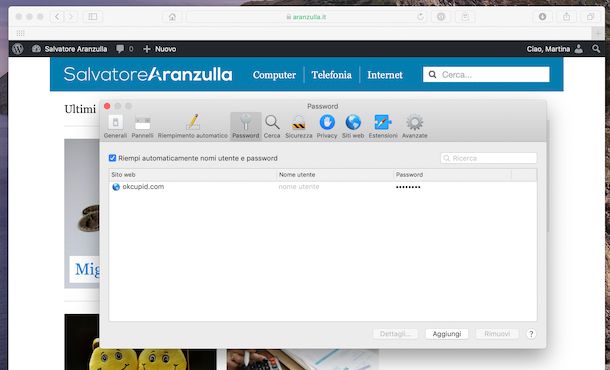
Task: Select the Estensioni preferences pane
Action: coord(383,126)
